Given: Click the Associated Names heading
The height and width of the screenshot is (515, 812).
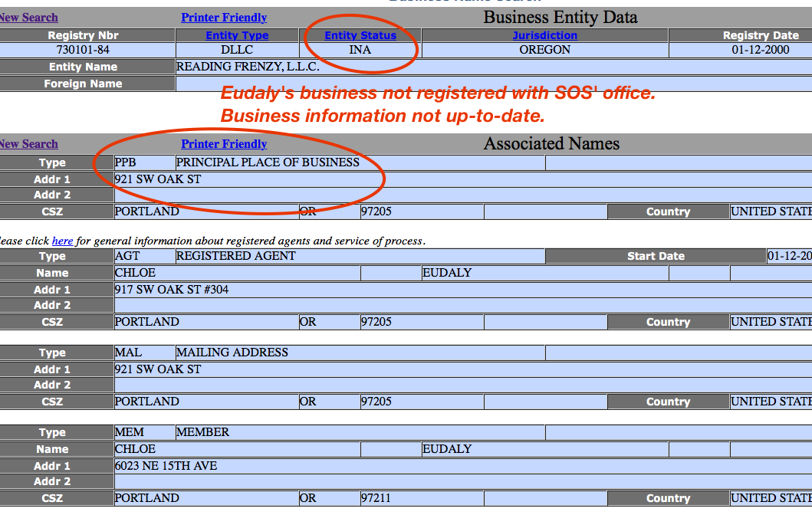Looking at the screenshot, I should pos(551,143).
